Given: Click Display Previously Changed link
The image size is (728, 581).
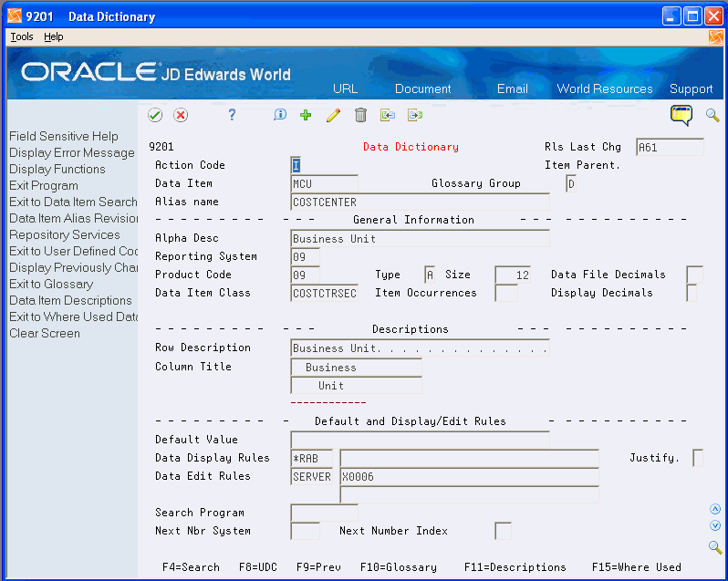Looking at the screenshot, I should point(73,268).
